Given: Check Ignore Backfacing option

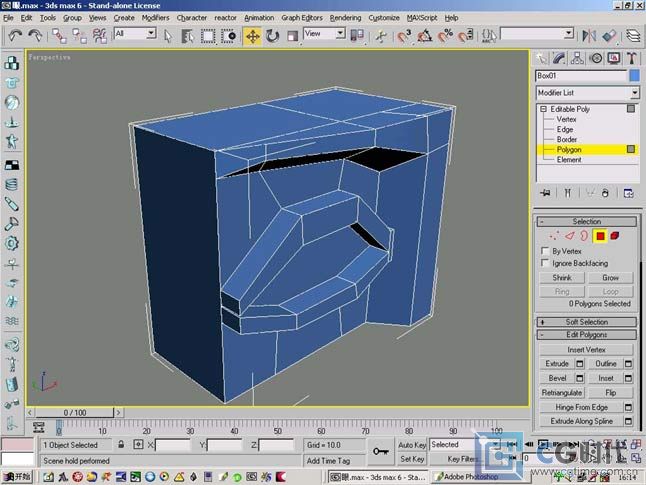Looking at the screenshot, I should [545, 263].
